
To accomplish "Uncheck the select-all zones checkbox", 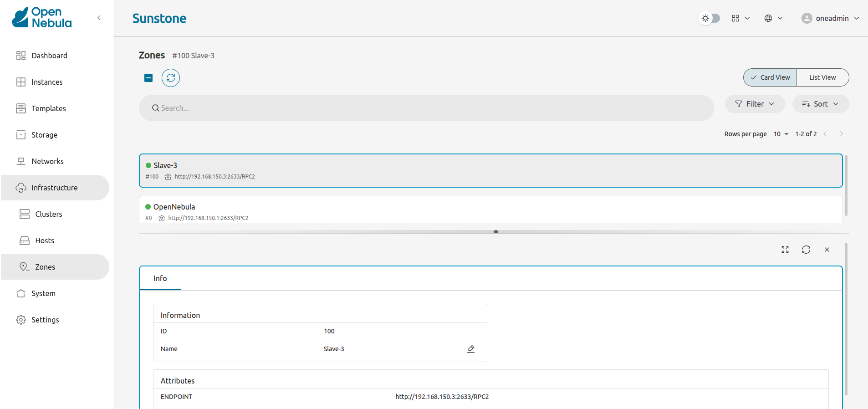I will point(148,78).
